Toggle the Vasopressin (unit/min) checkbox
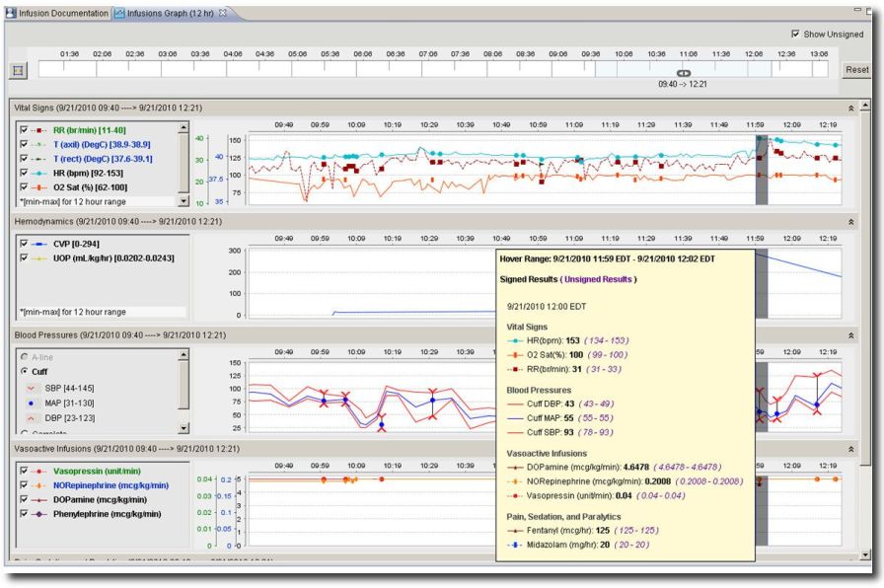Image resolution: width=884 pixels, height=588 pixels. (24, 471)
